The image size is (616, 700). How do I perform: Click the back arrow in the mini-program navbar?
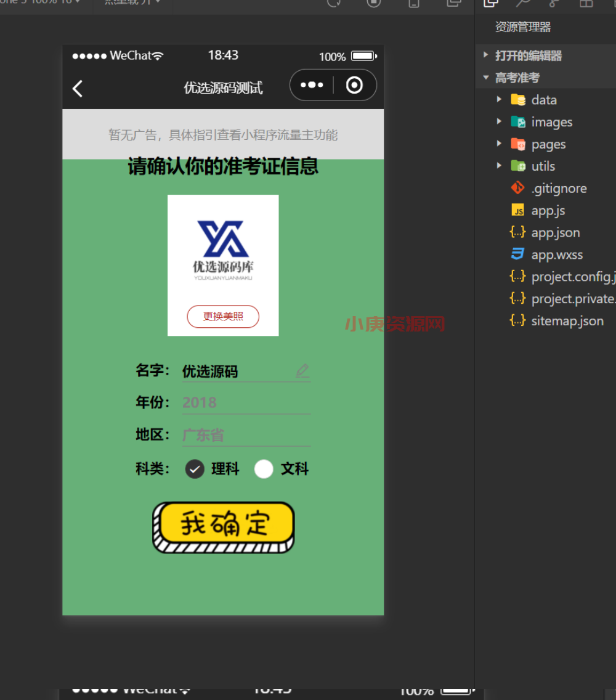[x=77, y=88]
